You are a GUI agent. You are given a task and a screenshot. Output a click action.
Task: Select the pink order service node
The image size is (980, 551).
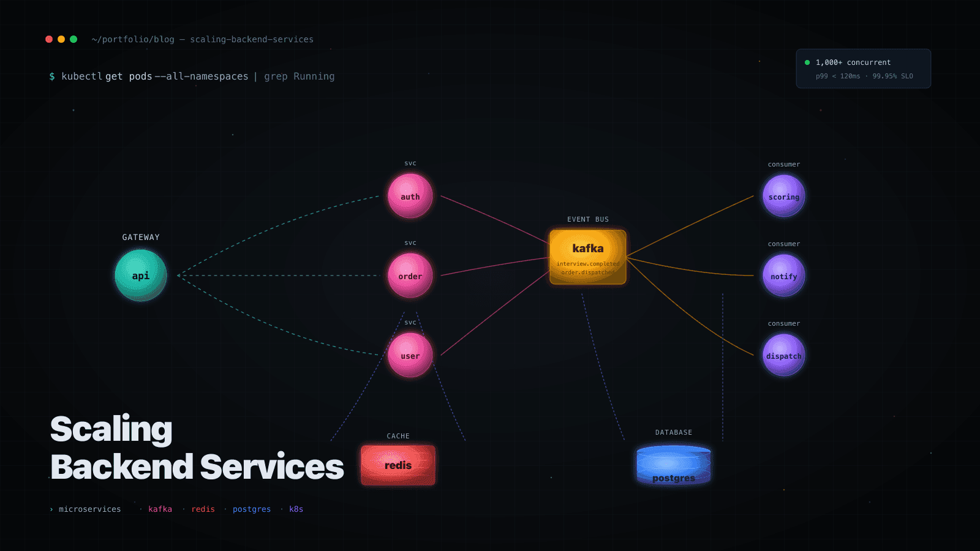click(x=410, y=275)
